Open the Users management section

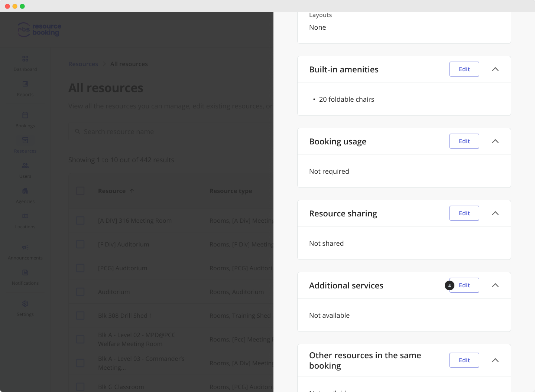[x=25, y=170]
